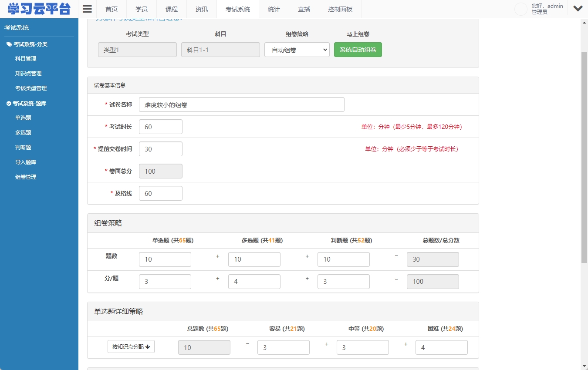This screenshot has height=370, width=588.
Task: Select 多选题 in the sidebar
Action: click(x=23, y=132)
